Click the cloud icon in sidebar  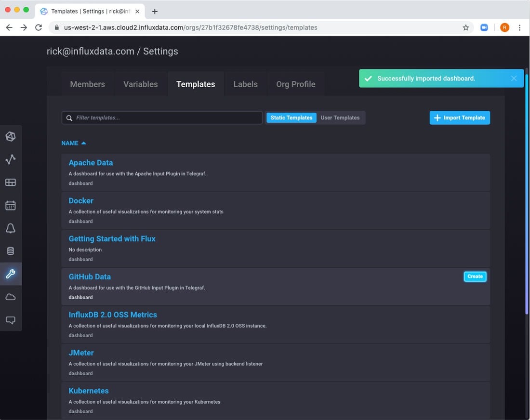11,297
